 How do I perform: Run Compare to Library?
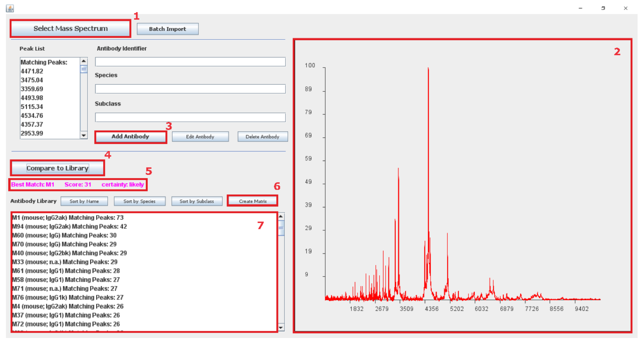click(x=57, y=168)
